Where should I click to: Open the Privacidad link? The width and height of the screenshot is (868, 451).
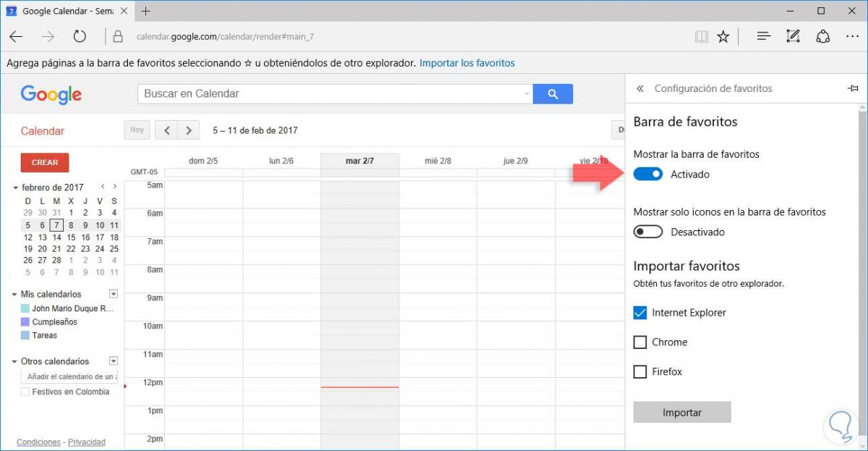tap(87, 442)
